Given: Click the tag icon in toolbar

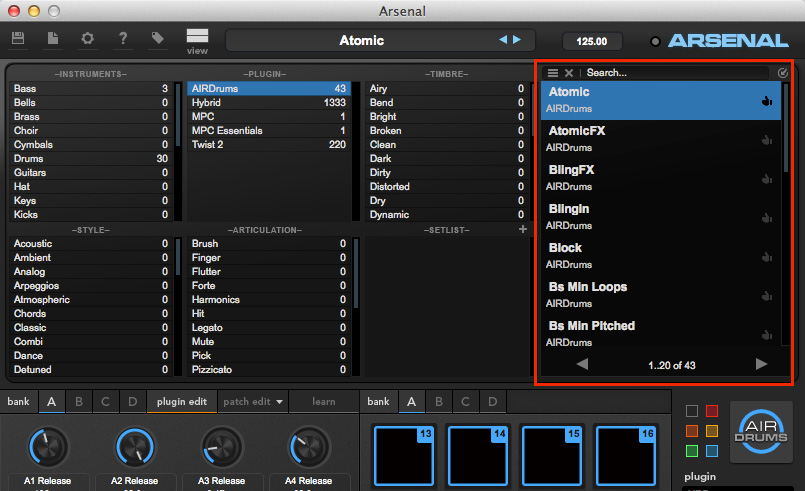Looking at the screenshot, I should pyautogui.click(x=158, y=38).
